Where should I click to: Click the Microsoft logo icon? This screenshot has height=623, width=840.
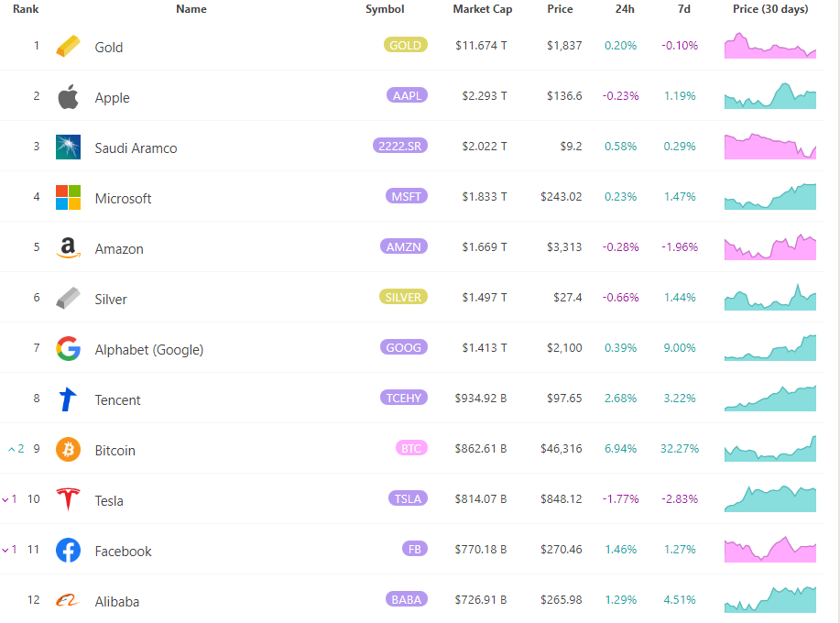coord(68,197)
